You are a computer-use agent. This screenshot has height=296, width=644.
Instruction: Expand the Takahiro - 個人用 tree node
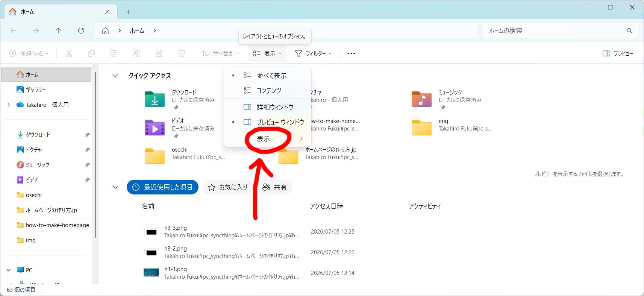pyautogui.click(x=9, y=105)
